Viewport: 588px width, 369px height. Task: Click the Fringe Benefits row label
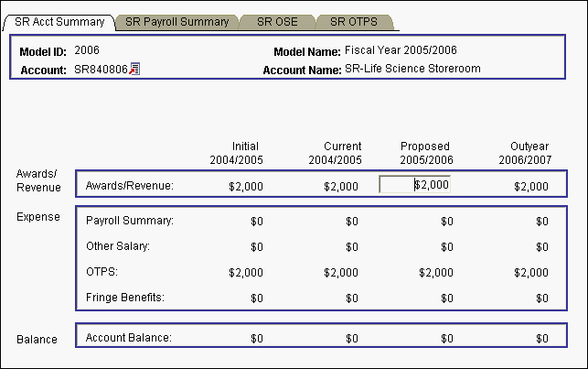125,298
